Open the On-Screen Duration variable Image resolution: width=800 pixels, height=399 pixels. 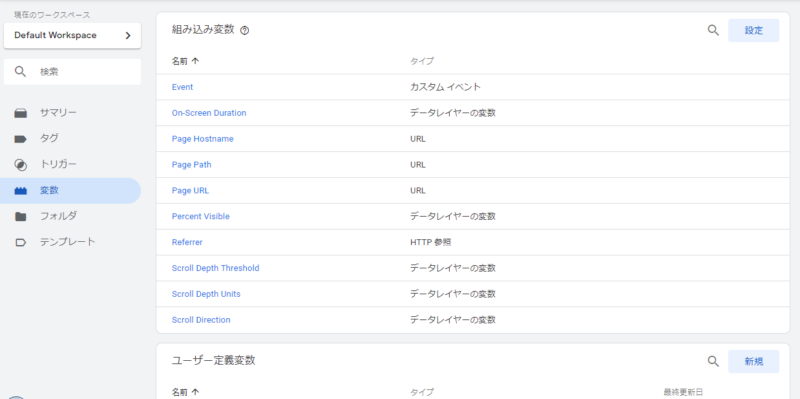click(209, 113)
